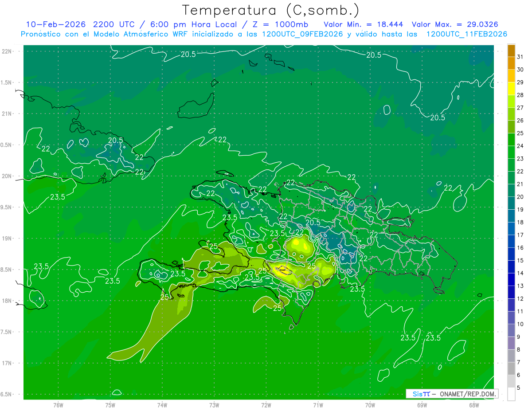The height and width of the screenshot is (411, 532).
Task: Click the '76W' longitude axis label
Action: click(x=58, y=405)
